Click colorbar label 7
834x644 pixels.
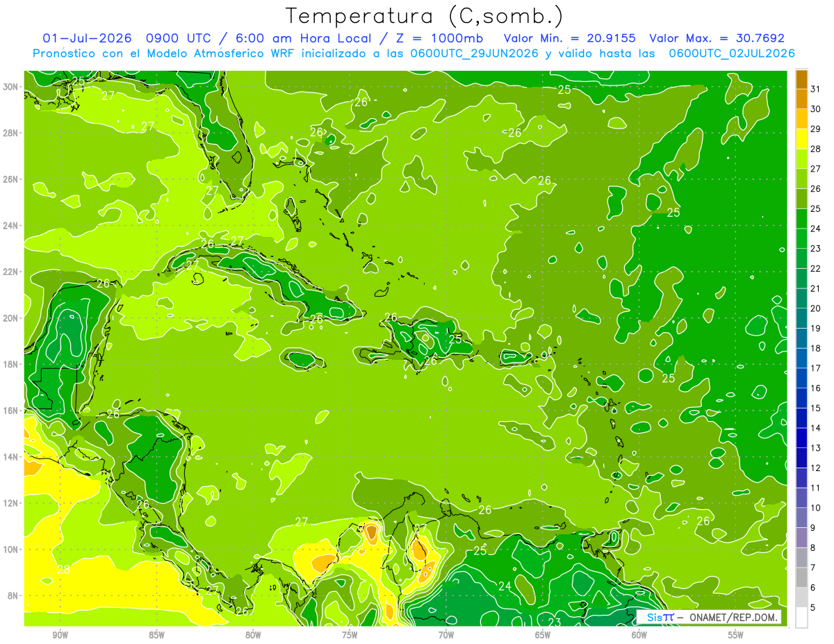(x=813, y=568)
